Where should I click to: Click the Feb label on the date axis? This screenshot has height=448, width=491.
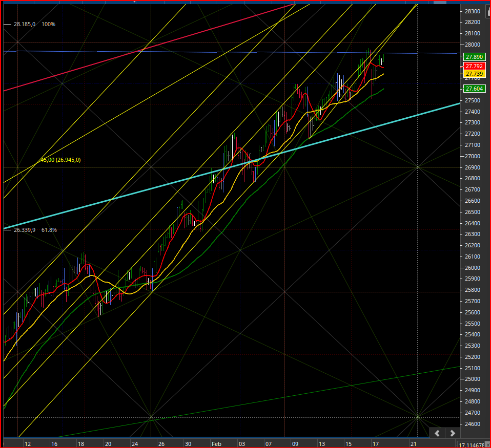coord(216,444)
